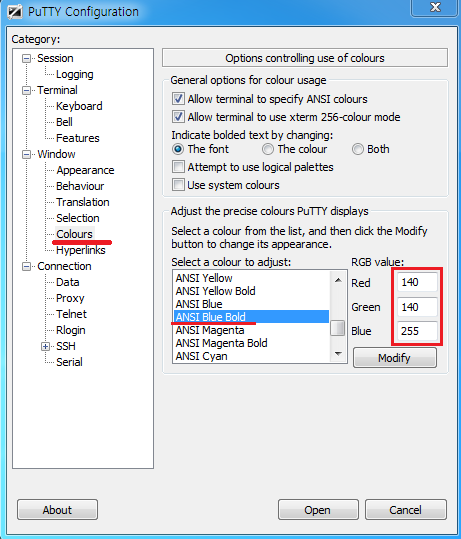Image resolution: width=461 pixels, height=539 pixels.
Task: Open the Behaviour category
Action: click(80, 186)
